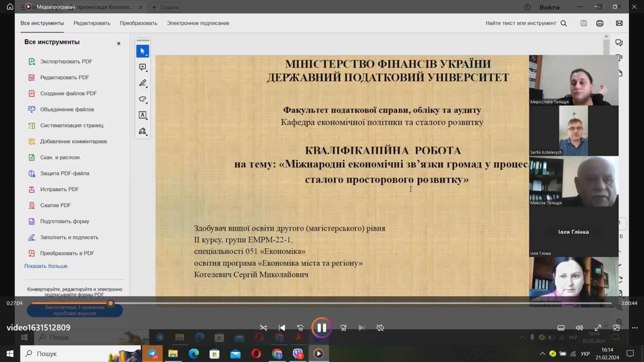Click the Acrobat print icon
The height and width of the screenshot is (362, 644).
(600, 23)
